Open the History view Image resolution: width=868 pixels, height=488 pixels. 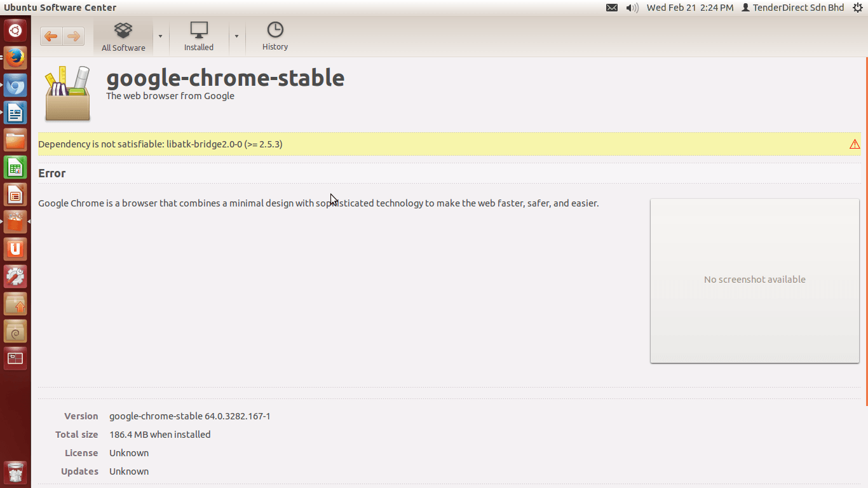click(x=275, y=37)
